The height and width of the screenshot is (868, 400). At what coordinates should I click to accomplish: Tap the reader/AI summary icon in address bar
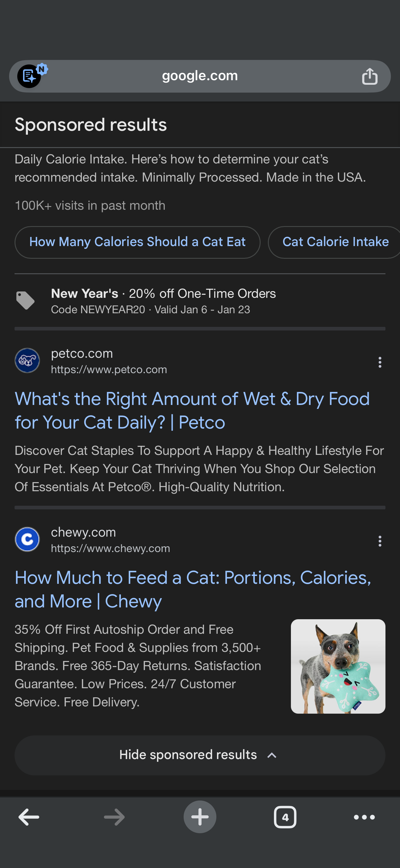30,76
